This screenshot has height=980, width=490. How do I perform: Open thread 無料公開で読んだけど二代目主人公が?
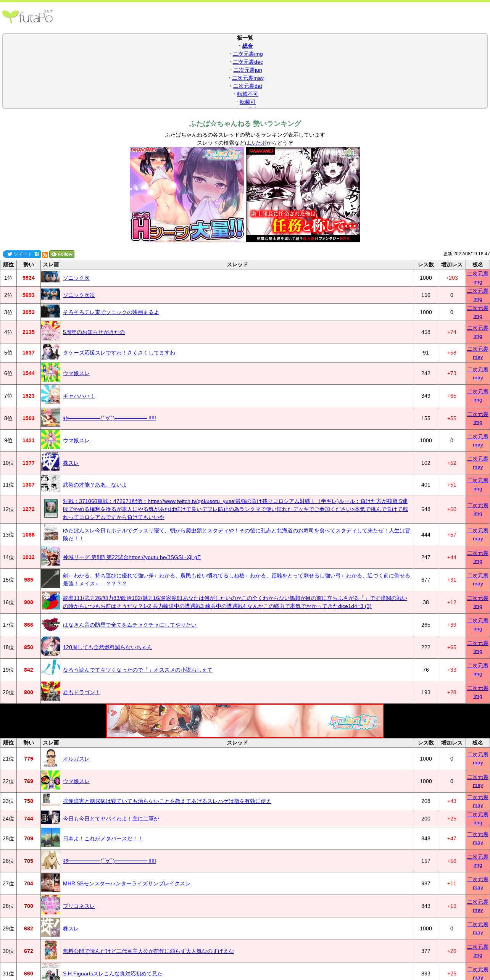148,951
